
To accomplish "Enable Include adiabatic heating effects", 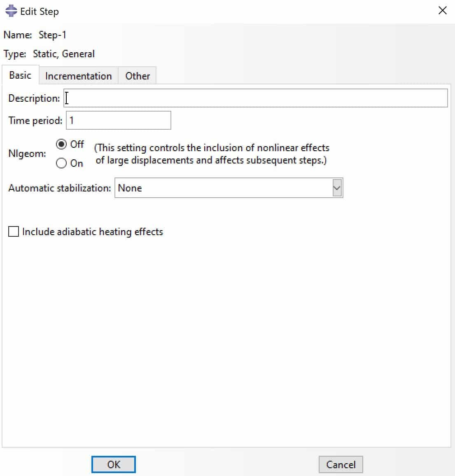I will [13, 232].
